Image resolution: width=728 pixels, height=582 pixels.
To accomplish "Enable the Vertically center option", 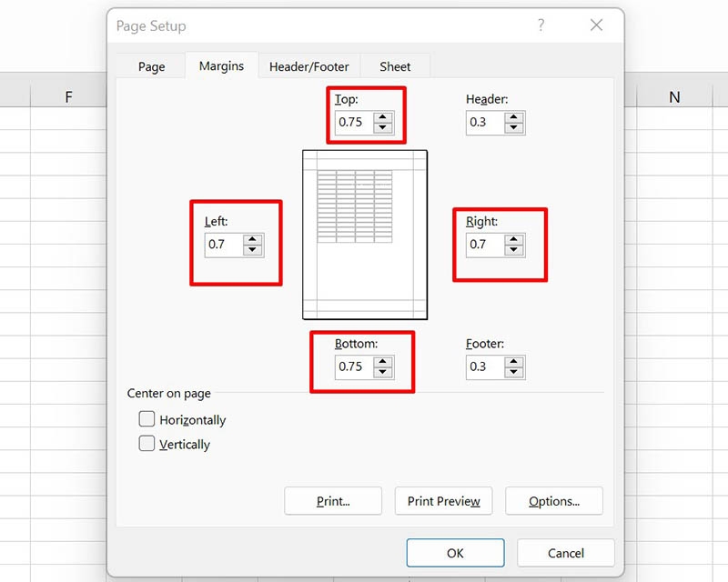I will tap(147, 445).
